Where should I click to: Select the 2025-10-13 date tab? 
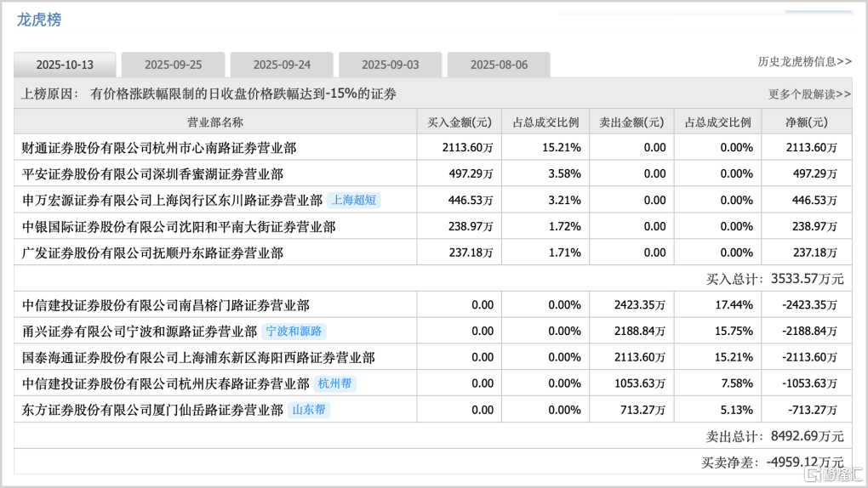point(65,65)
